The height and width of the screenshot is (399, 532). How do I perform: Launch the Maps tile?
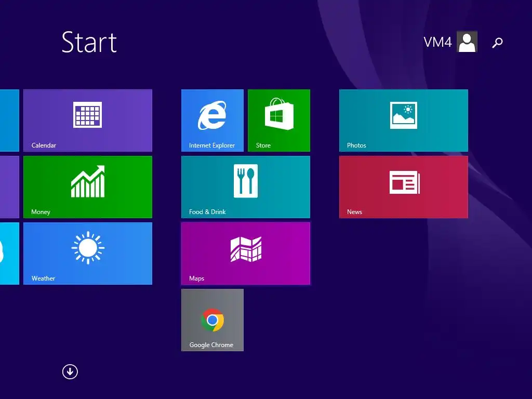click(x=246, y=254)
